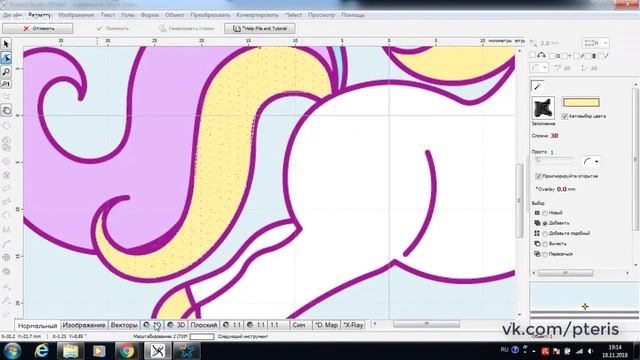Viewport: 640px width, 360px height.
Task: Open the Просмотр menu
Action: click(321, 15)
